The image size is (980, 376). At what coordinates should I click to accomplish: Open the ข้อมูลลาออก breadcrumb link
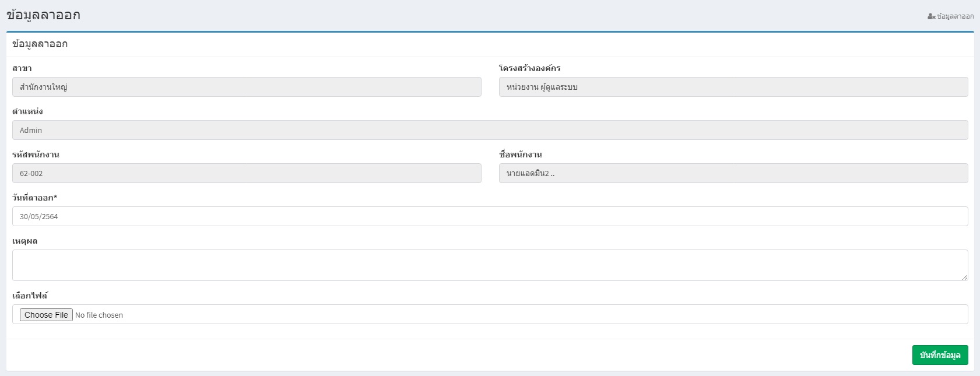955,16
